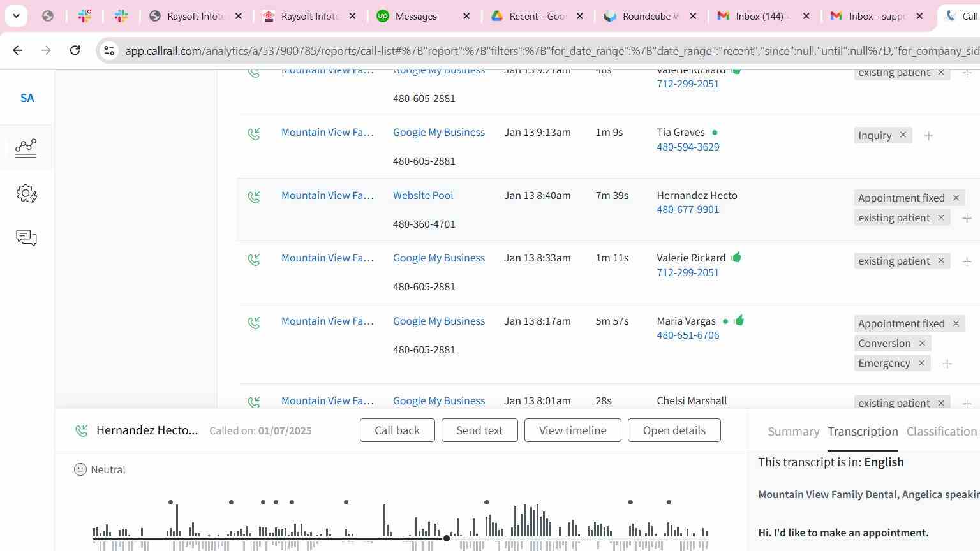Click the Neutral sentiment face icon
This screenshot has width=980, height=551.
(80, 470)
